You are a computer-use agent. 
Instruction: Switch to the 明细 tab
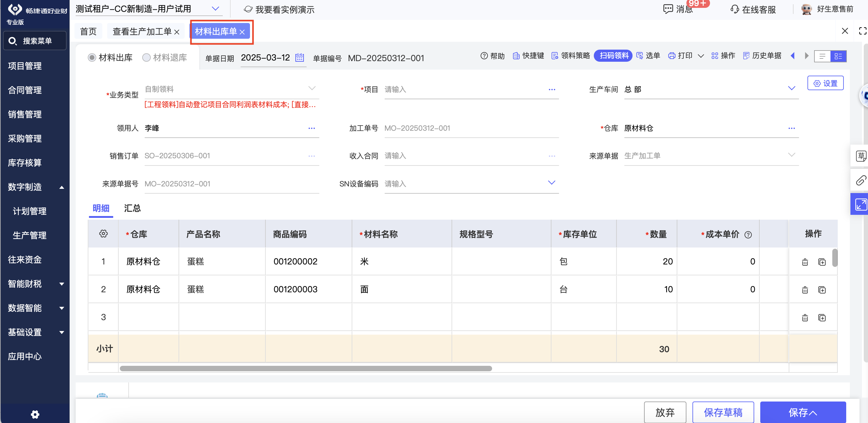(101, 208)
